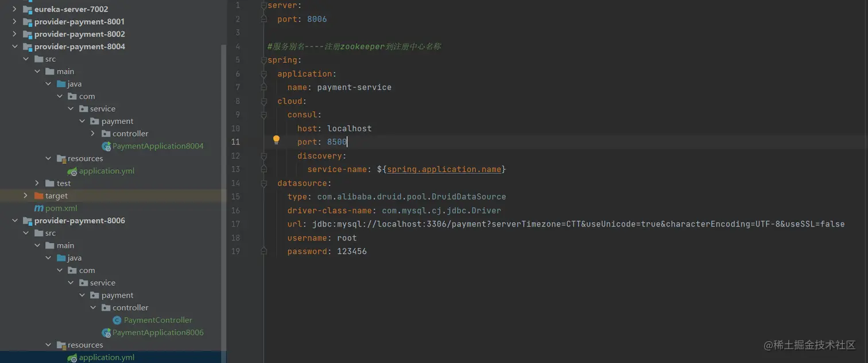Collapse the provider-payment-8006 module chevron

(14, 221)
